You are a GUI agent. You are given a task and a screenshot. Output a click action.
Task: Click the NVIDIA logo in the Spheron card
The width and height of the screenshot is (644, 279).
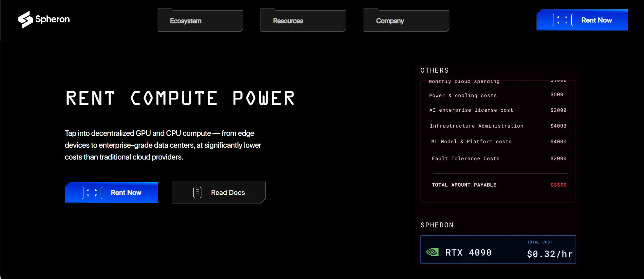[x=432, y=252]
